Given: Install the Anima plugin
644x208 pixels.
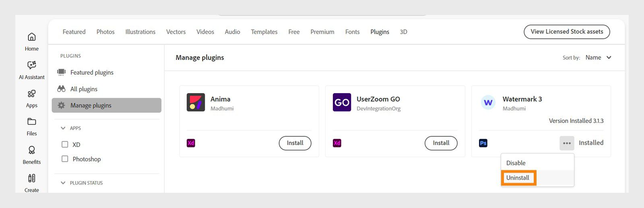Looking at the screenshot, I should (x=295, y=143).
